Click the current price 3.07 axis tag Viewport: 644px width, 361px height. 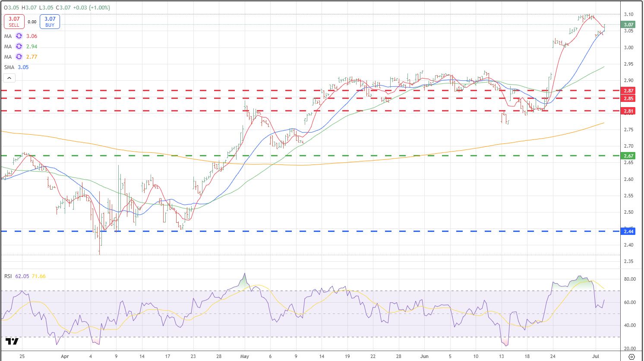point(628,25)
